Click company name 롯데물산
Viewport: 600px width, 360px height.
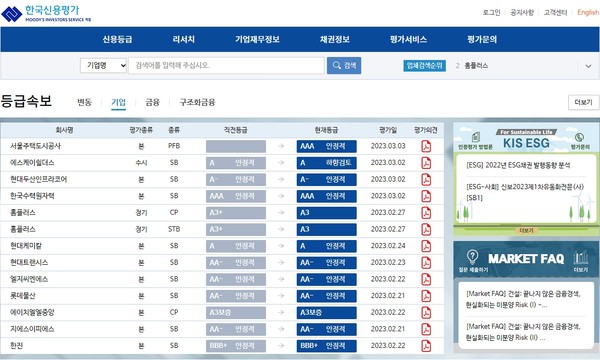pyautogui.click(x=23, y=296)
